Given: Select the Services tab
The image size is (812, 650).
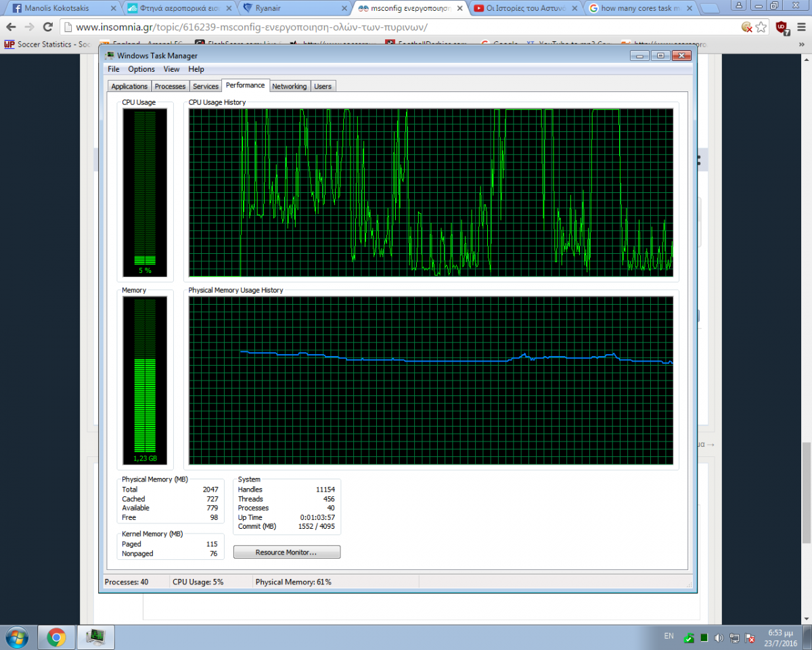Looking at the screenshot, I should (x=206, y=86).
